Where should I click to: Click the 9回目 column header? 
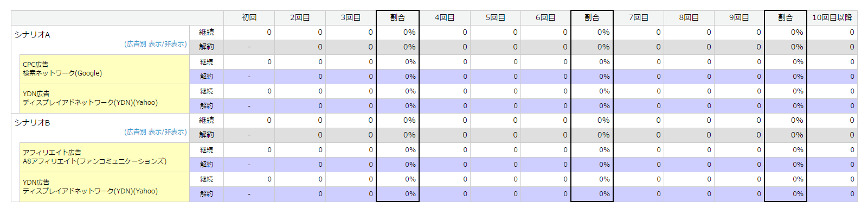[739, 18]
